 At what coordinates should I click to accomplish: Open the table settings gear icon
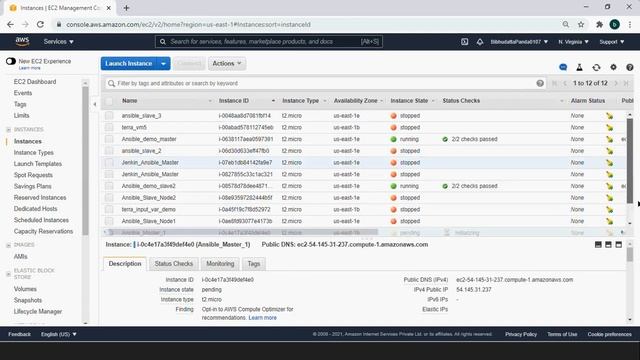613,67
